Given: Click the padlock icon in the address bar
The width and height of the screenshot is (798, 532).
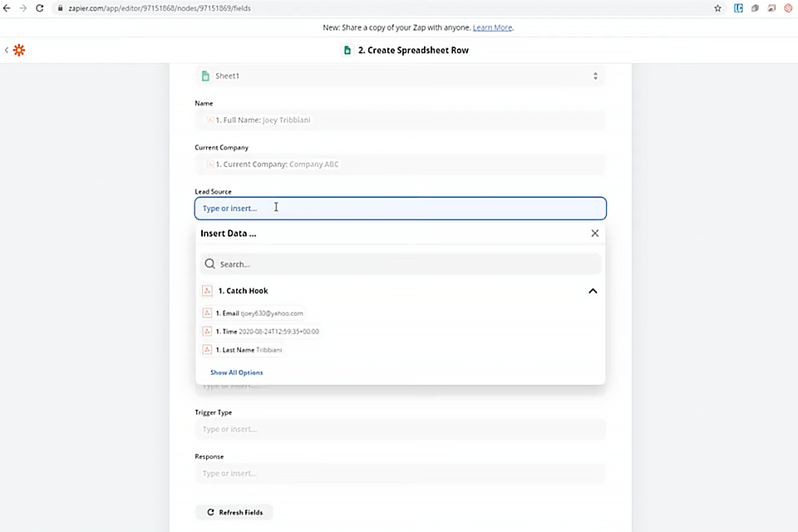Looking at the screenshot, I should [60, 8].
